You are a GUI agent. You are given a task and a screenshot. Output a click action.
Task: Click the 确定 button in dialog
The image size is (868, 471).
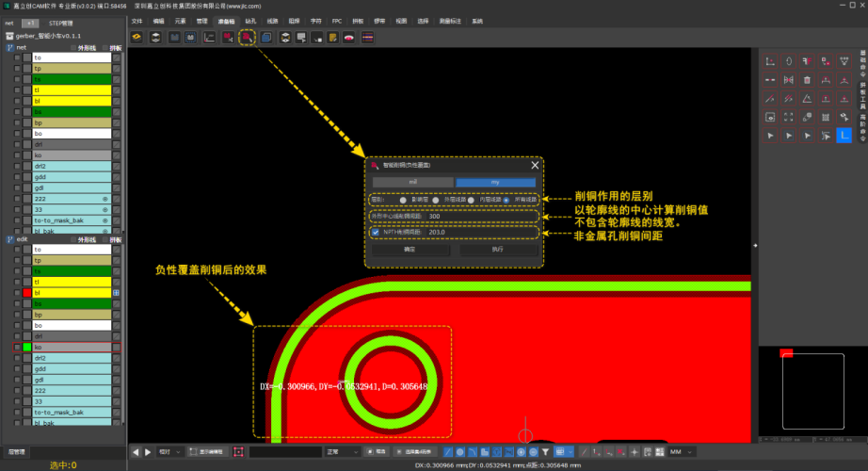pyautogui.click(x=409, y=251)
